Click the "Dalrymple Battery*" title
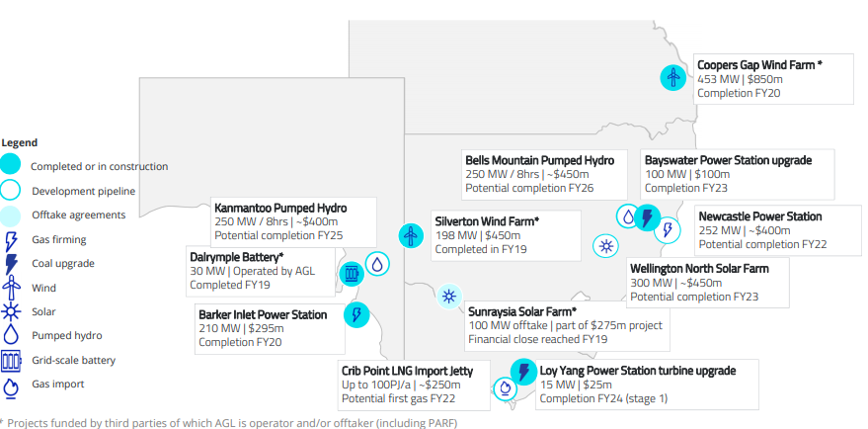 [237, 257]
